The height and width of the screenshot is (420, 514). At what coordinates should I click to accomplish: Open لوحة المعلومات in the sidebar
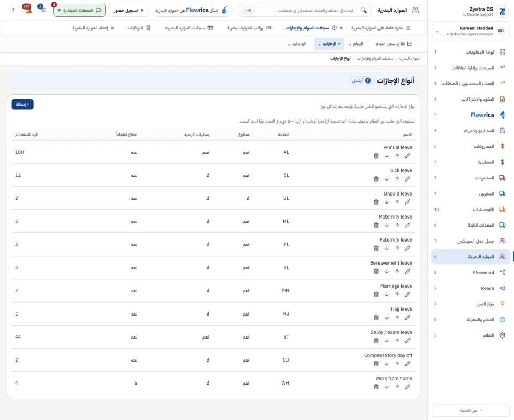pyautogui.click(x=471, y=52)
